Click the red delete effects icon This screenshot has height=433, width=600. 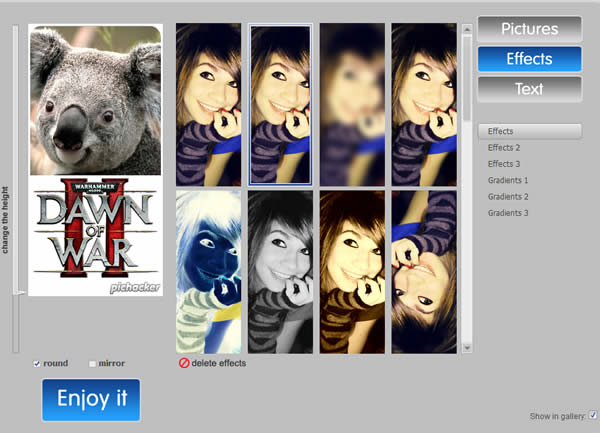pyautogui.click(x=184, y=363)
